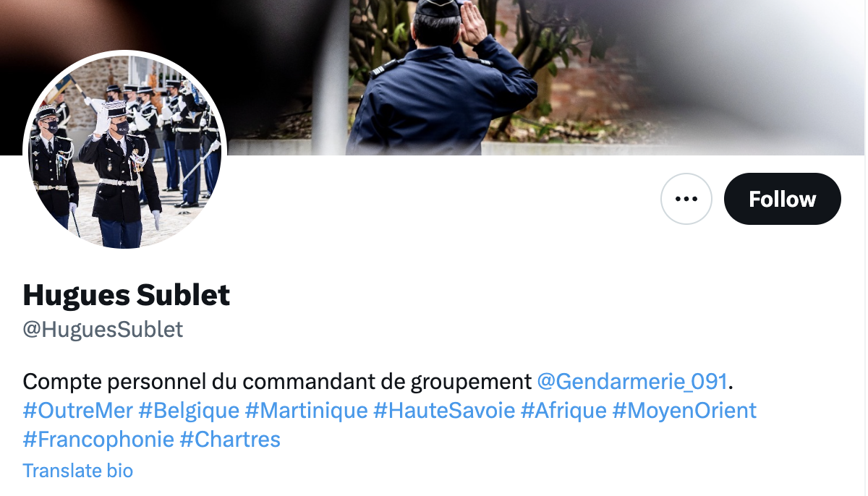
Task: Open the three-dot more options menu
Action: pyautogui.click(x=686, y=199)
